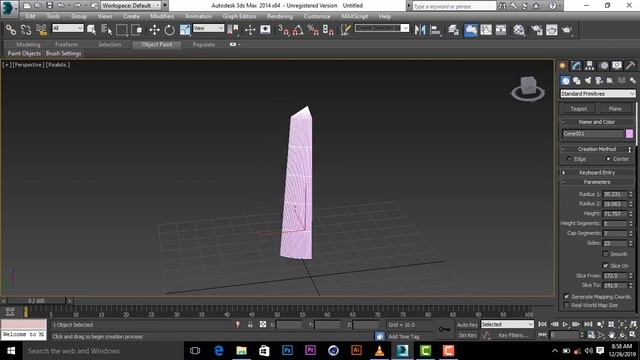Click the pink object color swatch

tap(629, 133)
